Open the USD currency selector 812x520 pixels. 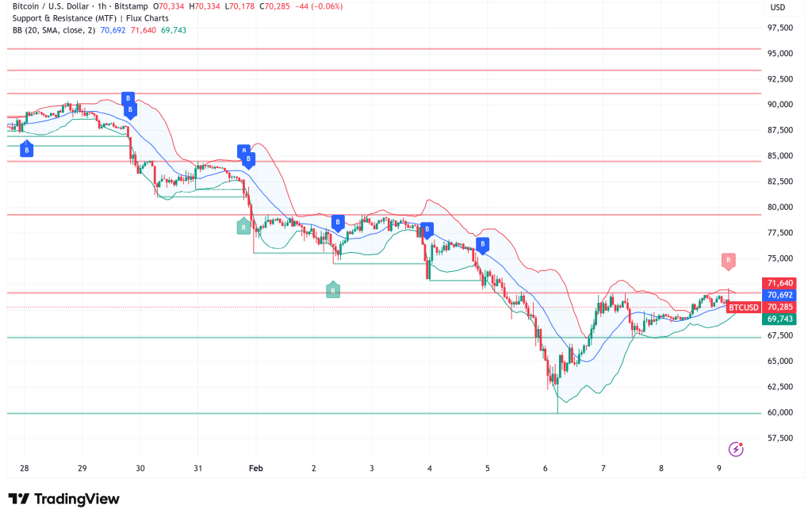pyautogui.click(x=779, y=7)
